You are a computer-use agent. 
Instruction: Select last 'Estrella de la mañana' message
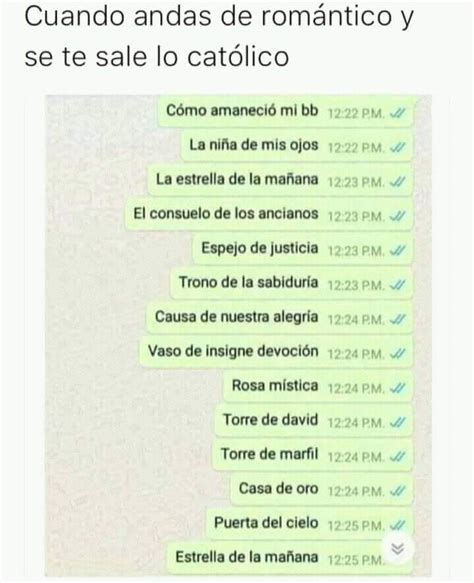click(290, 558)
